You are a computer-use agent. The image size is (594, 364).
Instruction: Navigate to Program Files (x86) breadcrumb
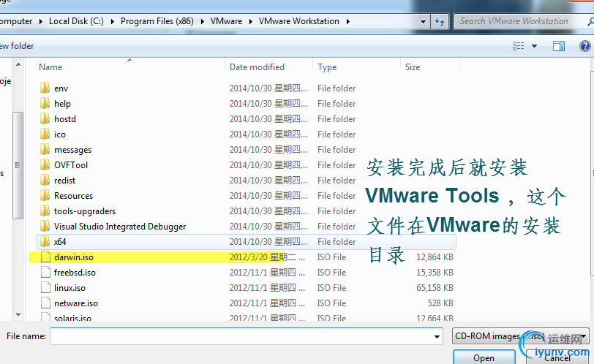click(157, 21)
